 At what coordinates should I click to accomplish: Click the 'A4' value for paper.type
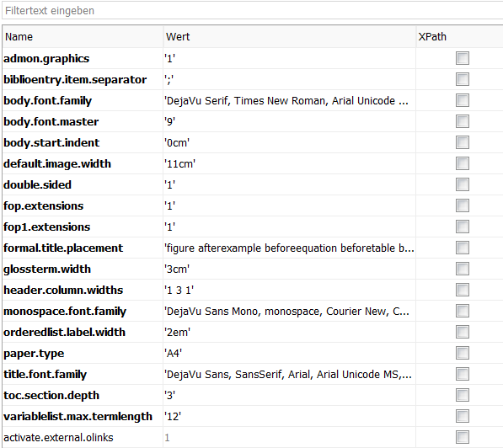coord(174,353)
